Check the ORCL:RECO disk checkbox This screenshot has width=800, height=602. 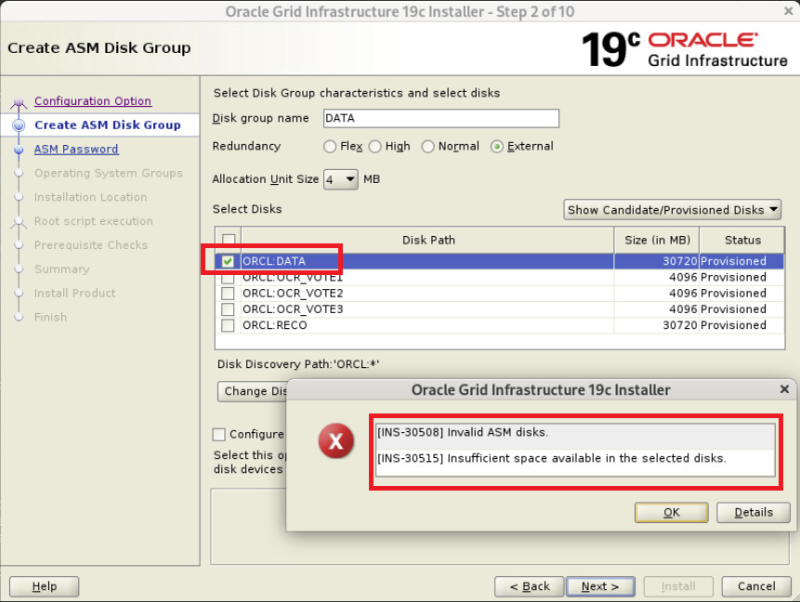point(228,325)
